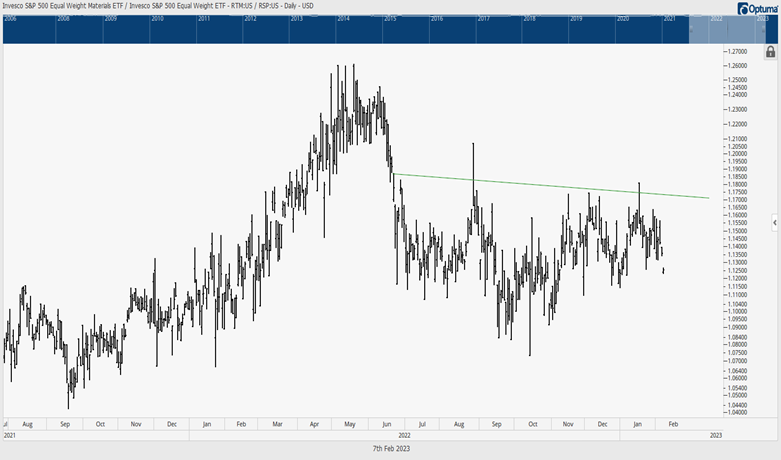Click Apr on the date axis

coord(314,424)
